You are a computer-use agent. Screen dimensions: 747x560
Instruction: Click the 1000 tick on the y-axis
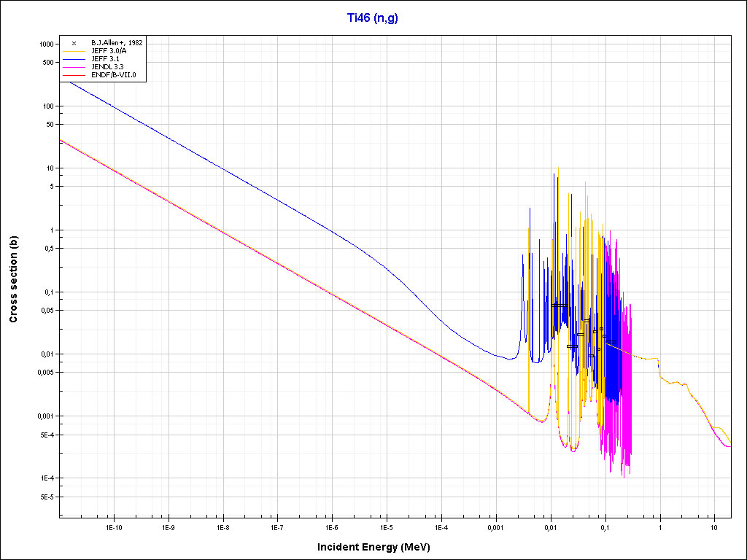[45, 44]
